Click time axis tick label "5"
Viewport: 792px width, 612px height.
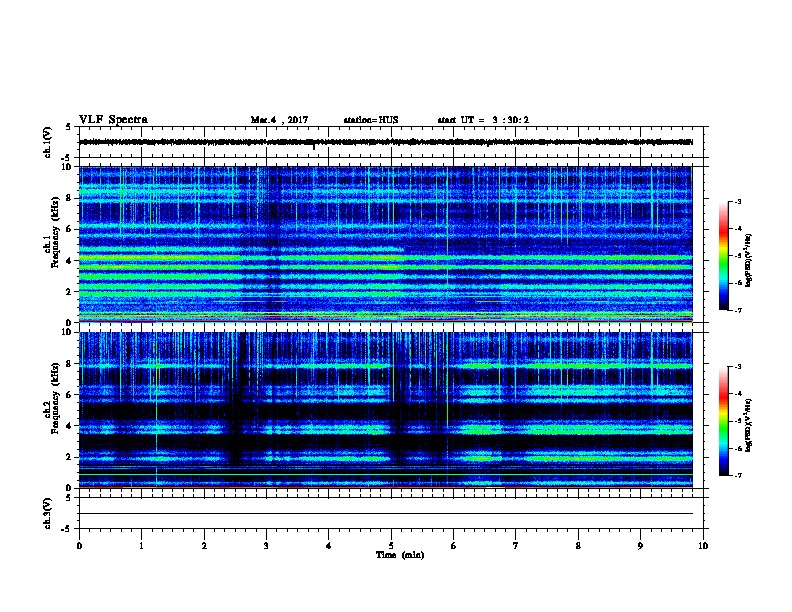point(391,545)
